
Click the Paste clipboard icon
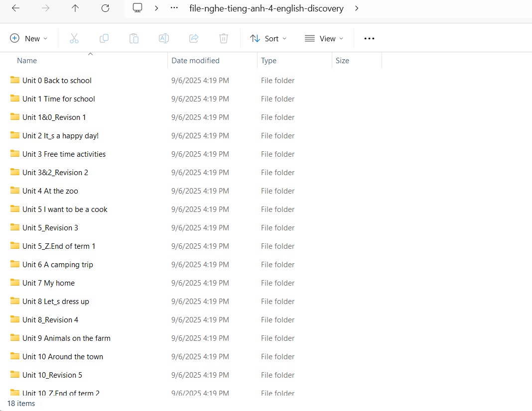(x=133, y=38)
